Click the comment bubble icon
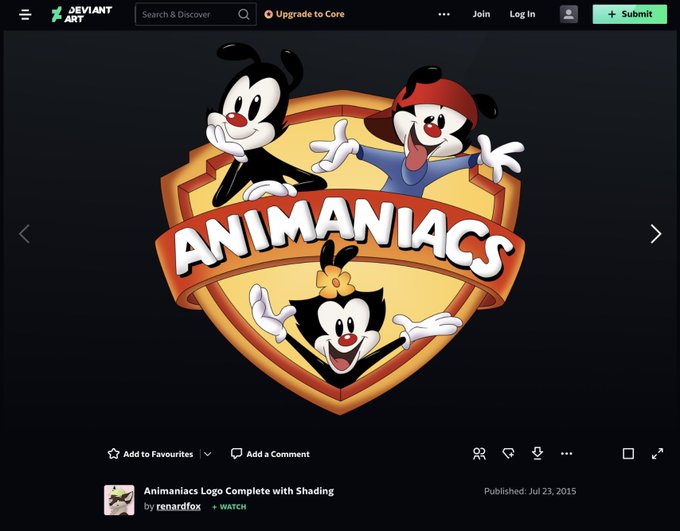 236,454
